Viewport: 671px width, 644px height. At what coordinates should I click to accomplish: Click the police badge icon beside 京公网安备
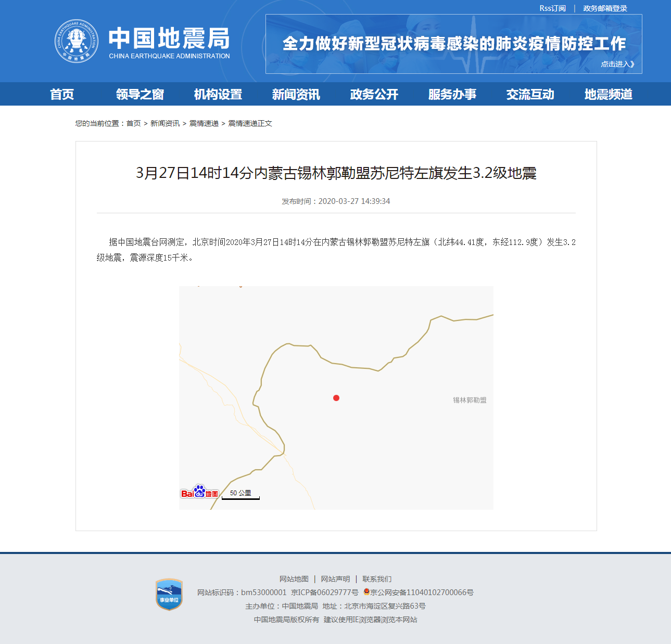click(x=366, y=592)
